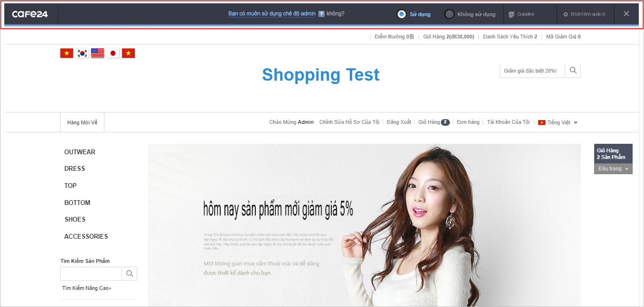Screen dimensions: 644x307
Task: Click the "Đăng Xuất" logout link
Action: tap(399, 122)
